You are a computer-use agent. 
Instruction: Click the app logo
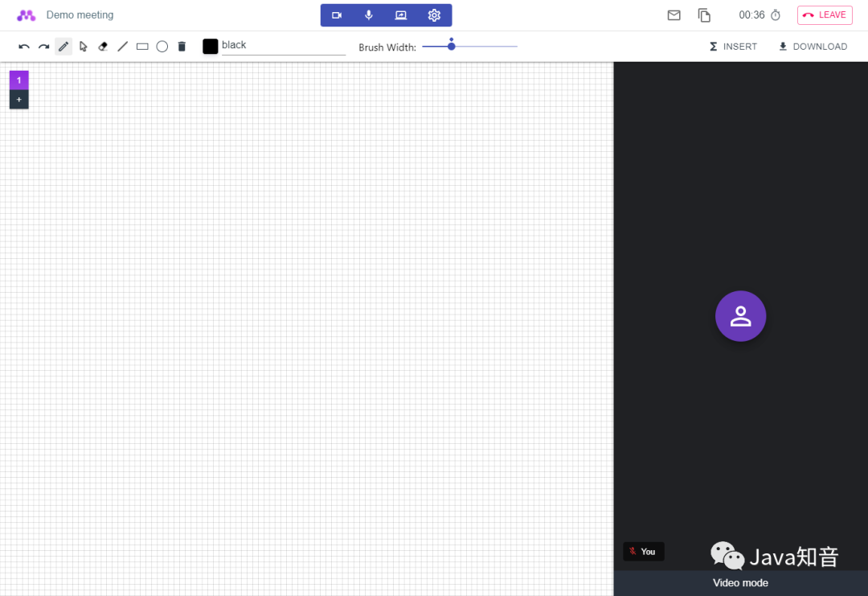click(26, 15)
